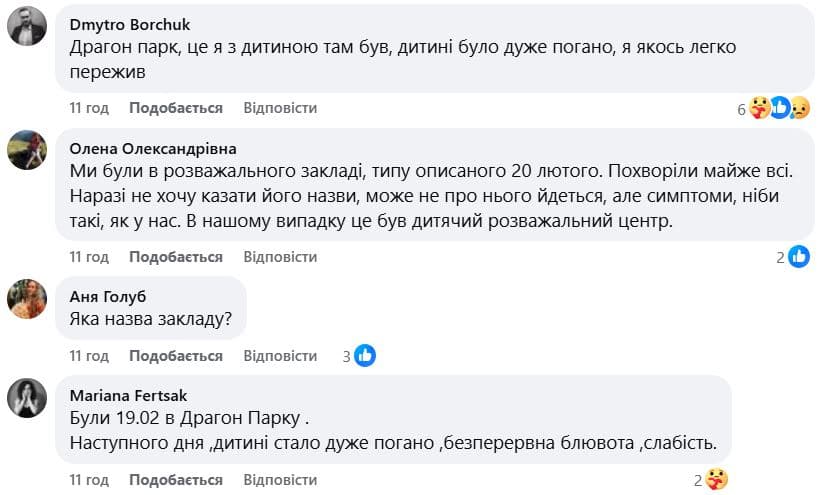823x495 pixels.
Task: Open Dmytro Borchuk's profile picture
Action: coord(27,26)
